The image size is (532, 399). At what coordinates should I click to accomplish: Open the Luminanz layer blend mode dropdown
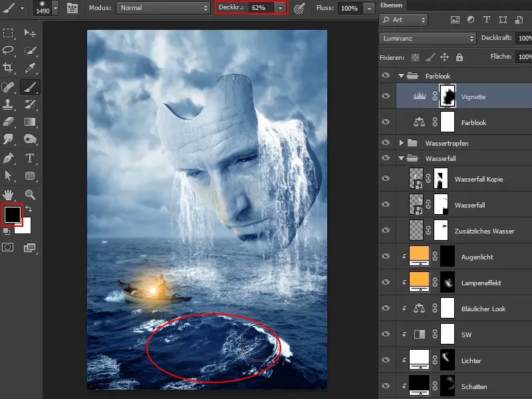(x=428, y=39)
